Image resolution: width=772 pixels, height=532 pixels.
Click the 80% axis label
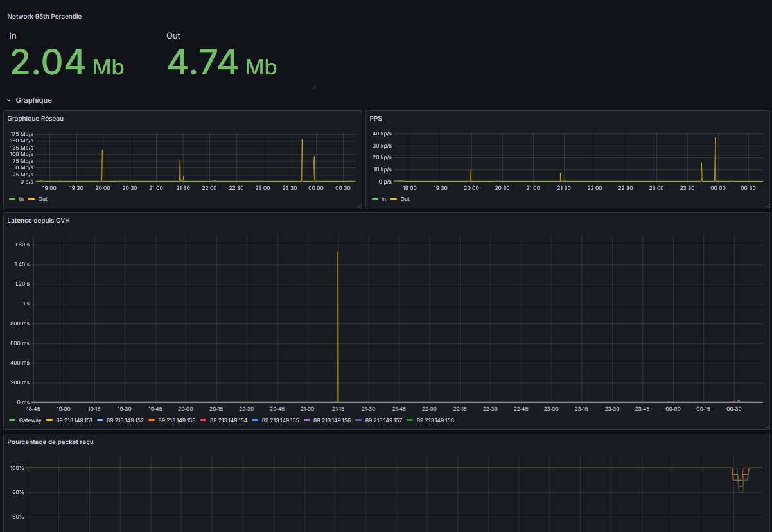18,492
